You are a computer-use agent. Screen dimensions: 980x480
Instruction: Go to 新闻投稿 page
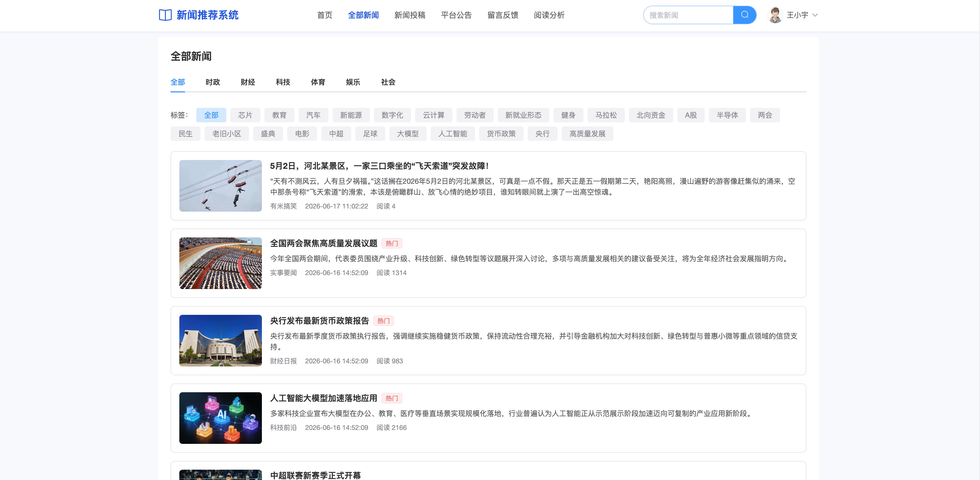tap(410, 15)
